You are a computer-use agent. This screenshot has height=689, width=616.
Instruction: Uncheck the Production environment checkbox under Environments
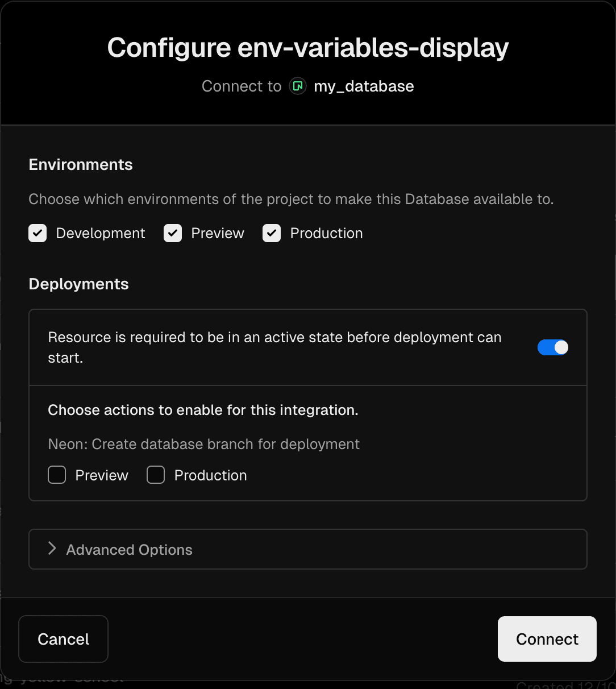(x=272, y=233)
